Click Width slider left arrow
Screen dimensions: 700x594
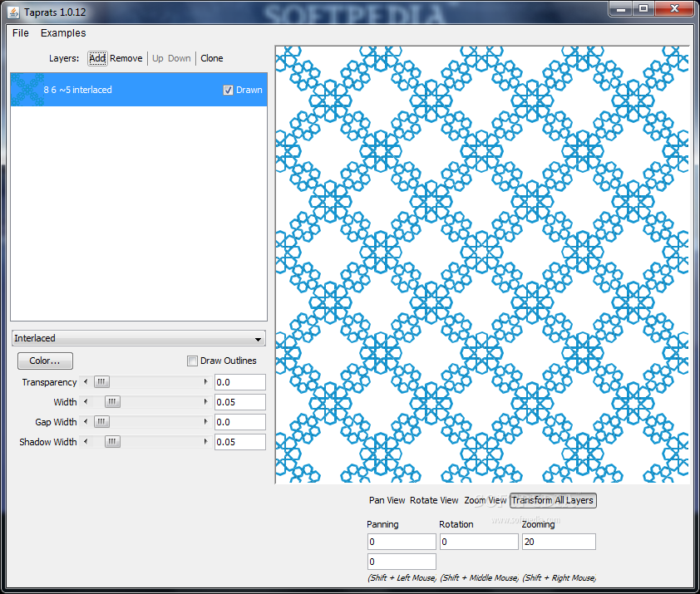coord(86,401)
